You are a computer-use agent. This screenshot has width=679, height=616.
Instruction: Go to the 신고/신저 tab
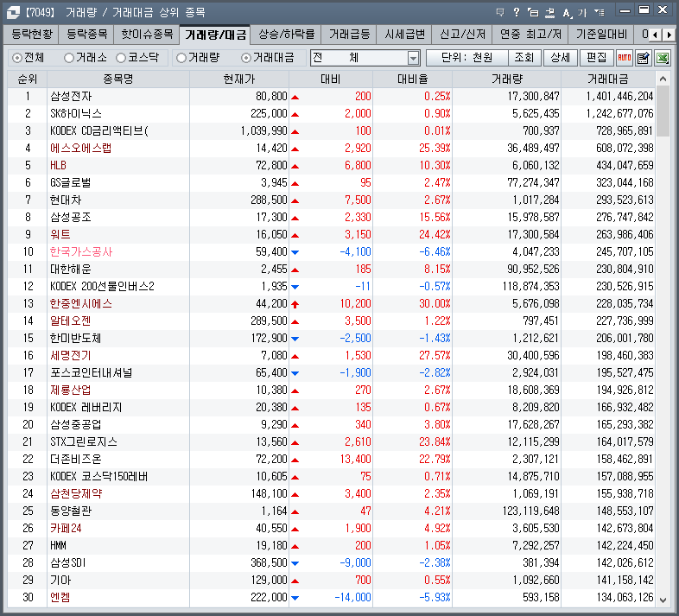pos(462,35)
